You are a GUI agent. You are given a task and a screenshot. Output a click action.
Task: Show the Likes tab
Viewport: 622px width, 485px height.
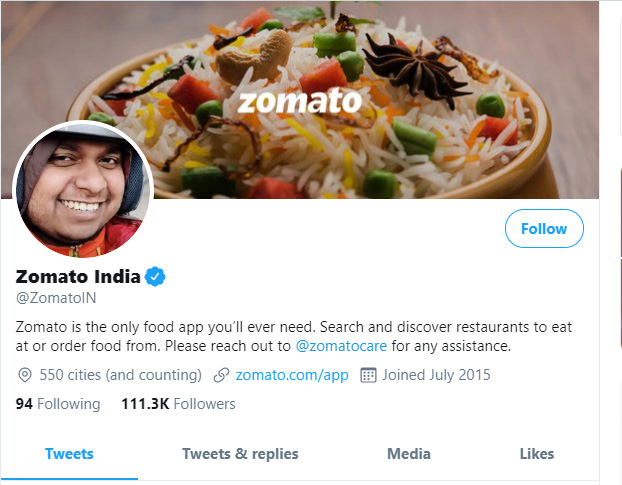click(537, 454)
